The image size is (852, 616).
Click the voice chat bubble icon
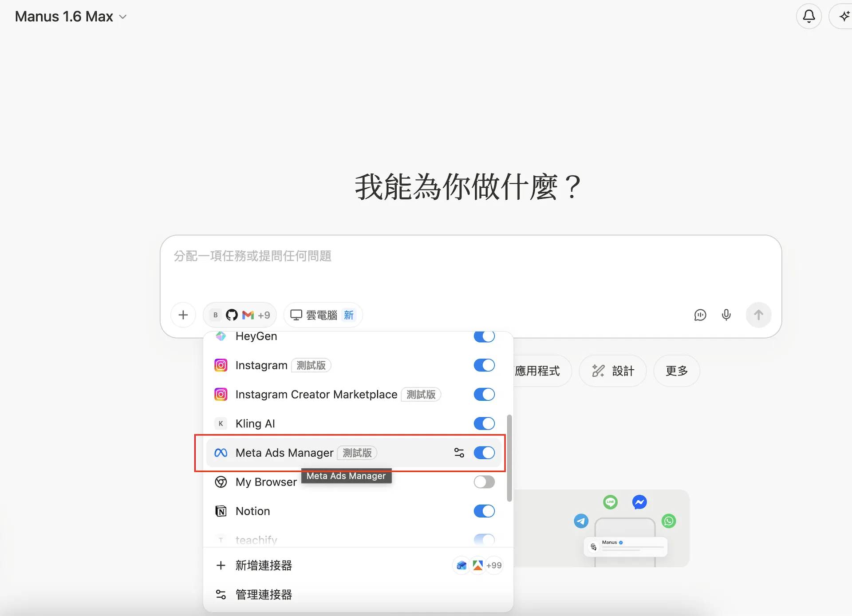click(x=700, y=315)
